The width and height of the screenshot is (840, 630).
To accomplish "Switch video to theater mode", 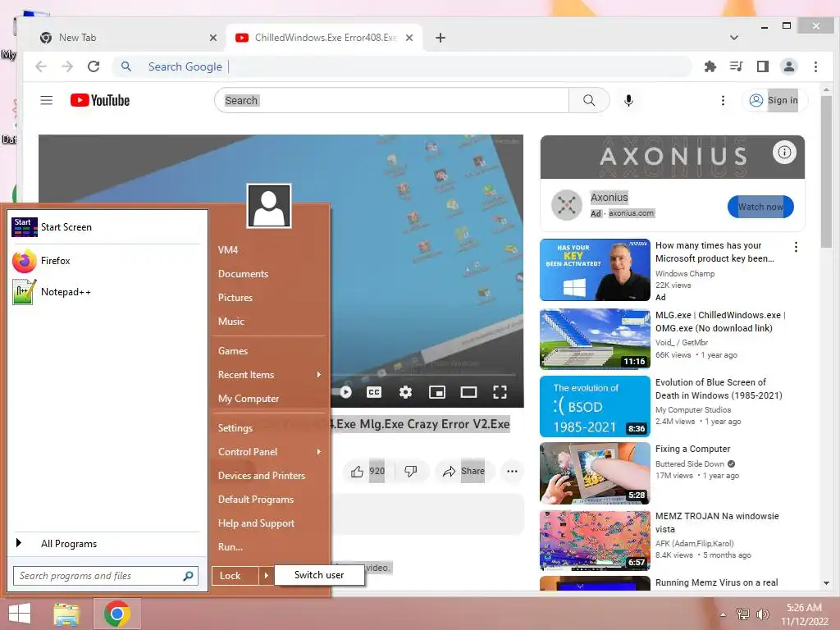I will click(x=468, y=392).
